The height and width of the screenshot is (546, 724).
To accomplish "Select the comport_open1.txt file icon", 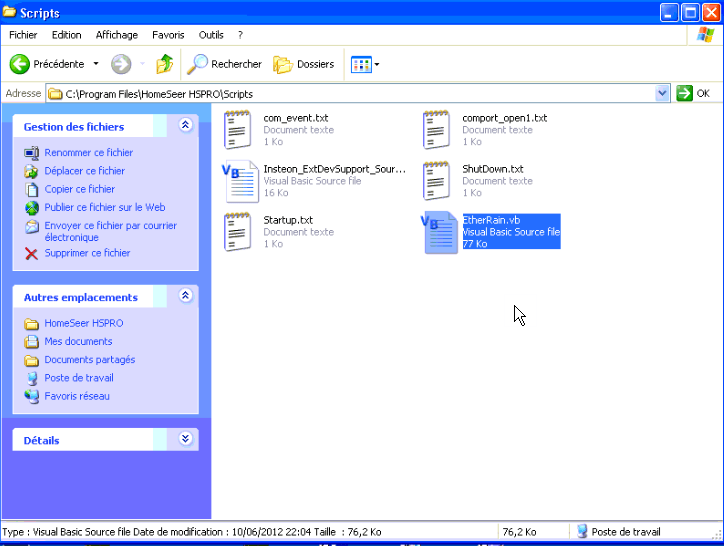I will click(436, 129).
